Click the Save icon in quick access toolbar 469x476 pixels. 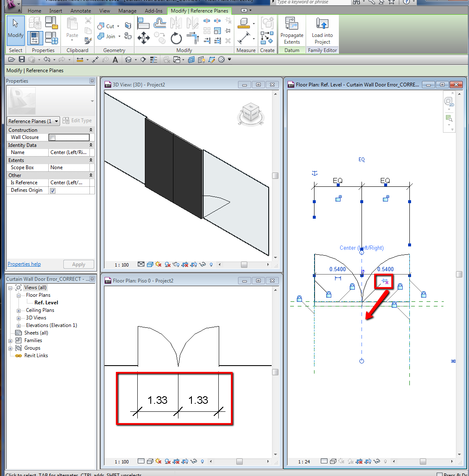[x=22, y=60]
